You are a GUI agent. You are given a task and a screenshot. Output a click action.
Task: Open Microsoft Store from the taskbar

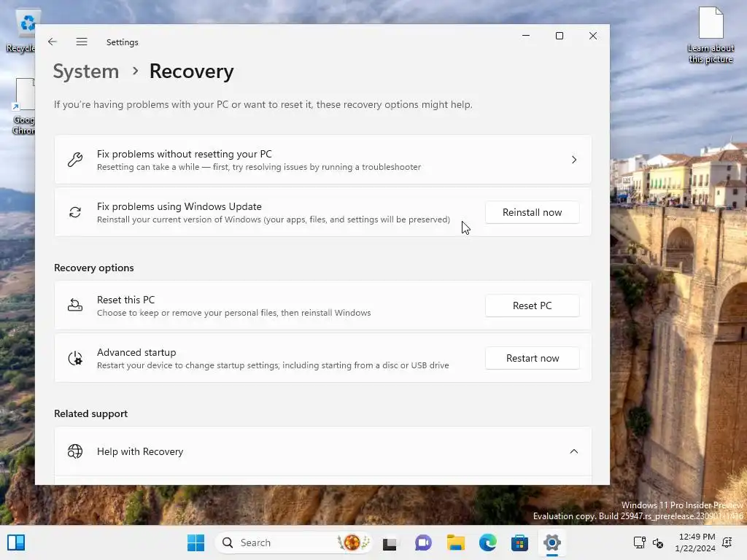pos(519,542)
